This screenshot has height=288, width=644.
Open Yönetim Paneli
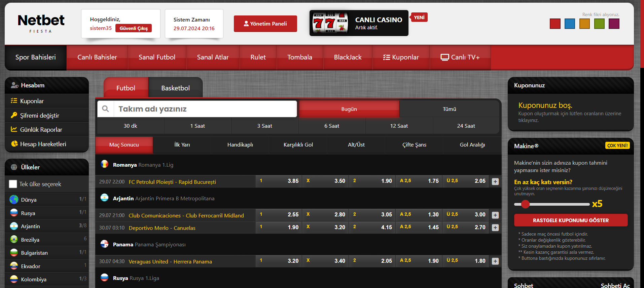coord(265,24)
